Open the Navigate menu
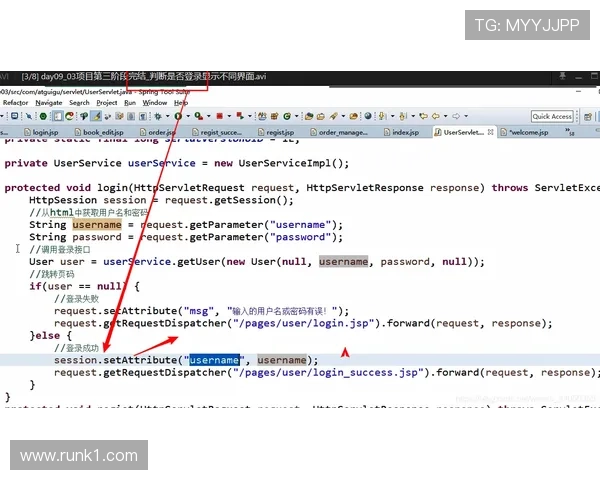Screen dimensions: 600x480 (49, 102)
